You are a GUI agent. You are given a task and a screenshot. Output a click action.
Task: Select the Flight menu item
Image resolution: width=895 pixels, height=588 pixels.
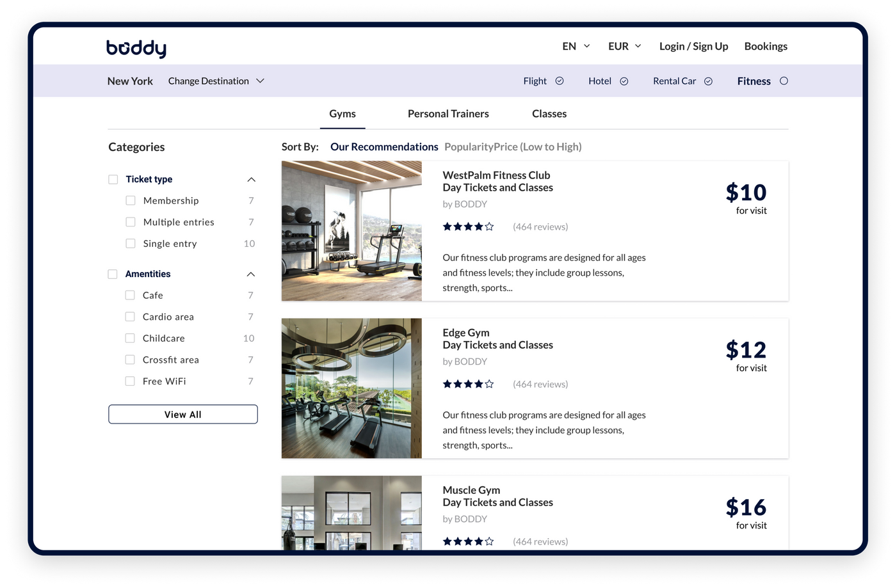(535, 81)
